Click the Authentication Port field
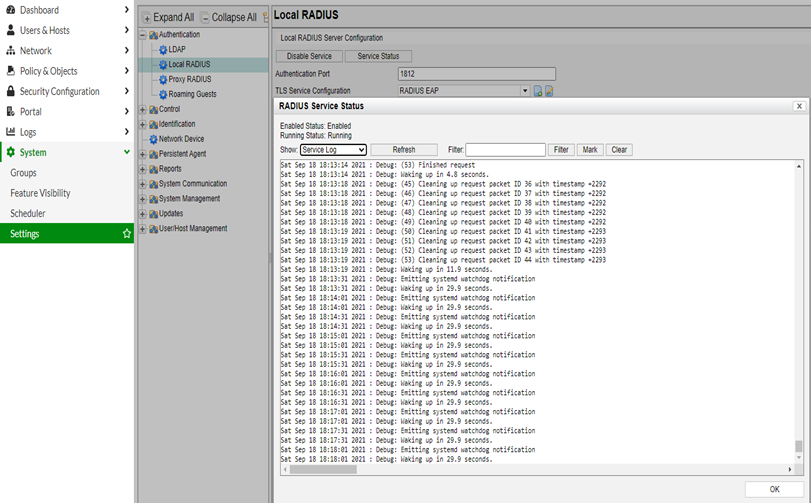 click(x=477, y=74)
